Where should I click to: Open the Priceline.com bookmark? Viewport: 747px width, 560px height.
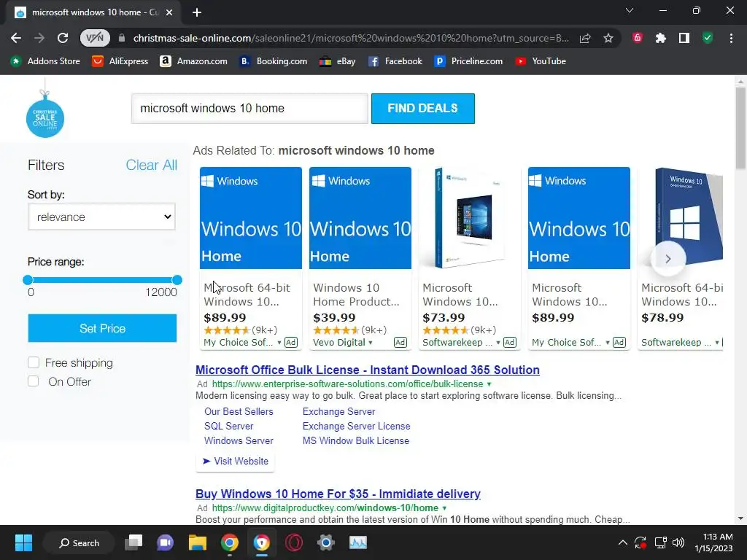tap(469, 61)
